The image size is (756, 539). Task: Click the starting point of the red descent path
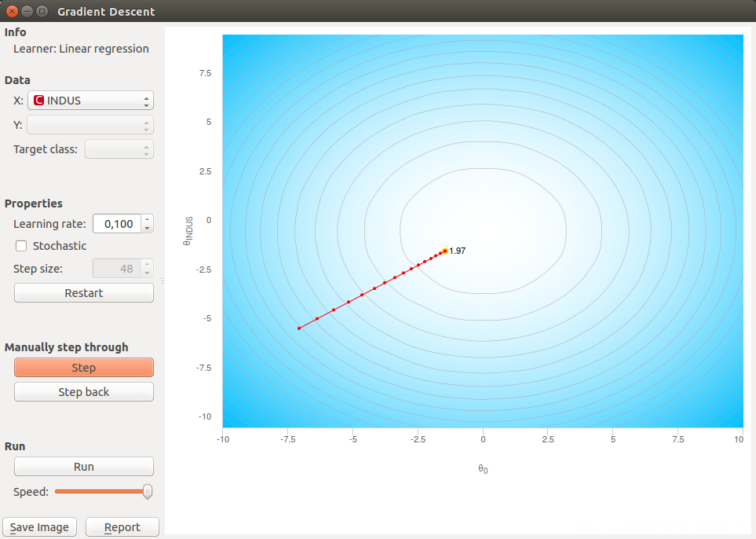299,328
